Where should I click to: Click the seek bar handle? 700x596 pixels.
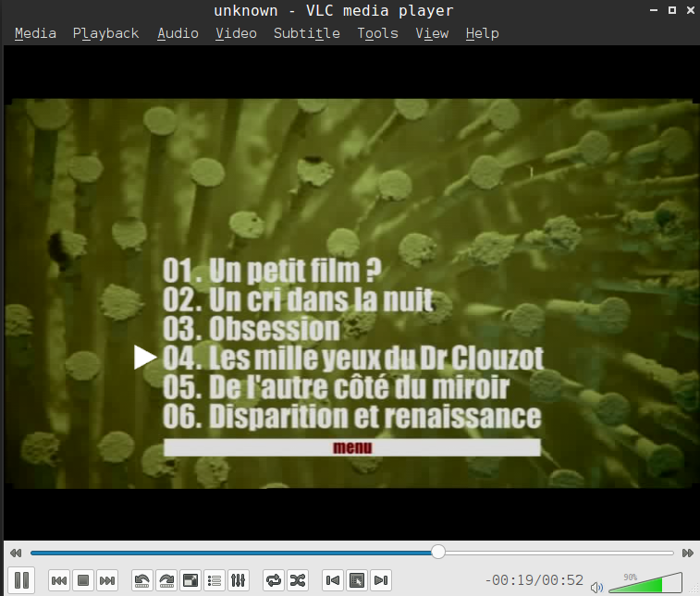point(438,553)
